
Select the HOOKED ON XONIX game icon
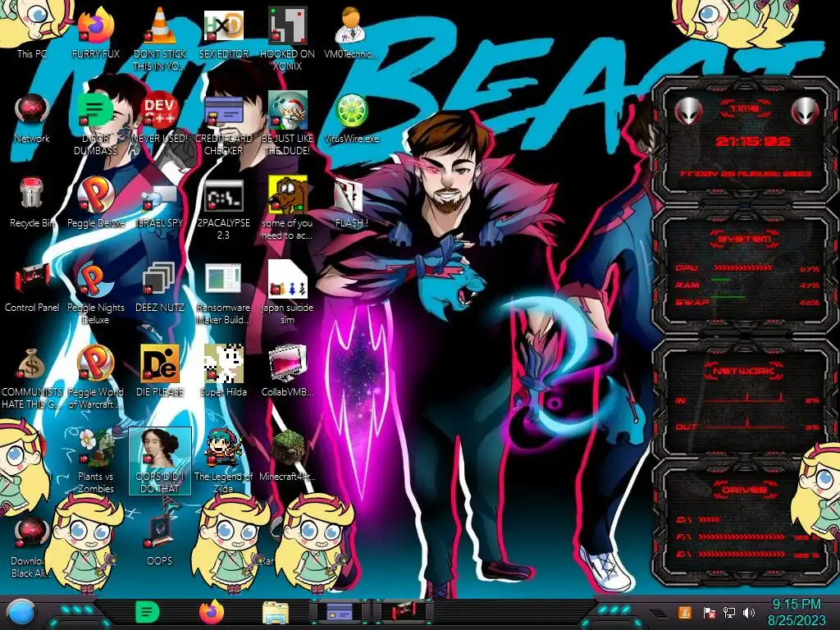pos(287,38)
